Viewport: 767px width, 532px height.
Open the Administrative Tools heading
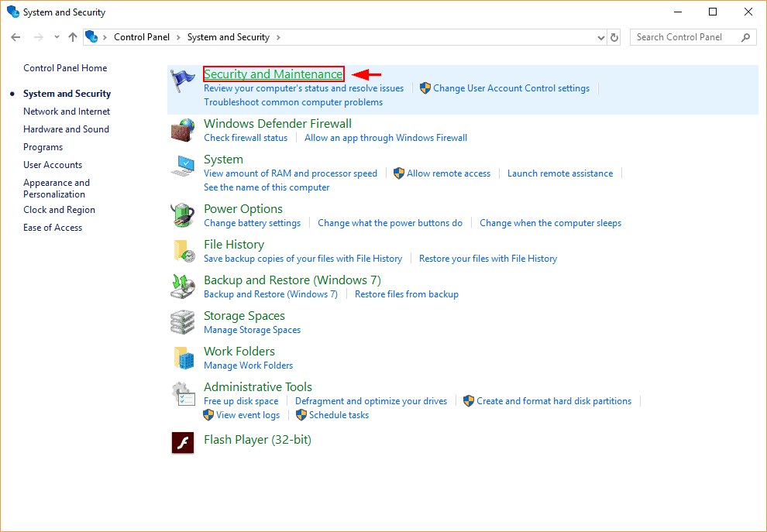coord(258,386)
